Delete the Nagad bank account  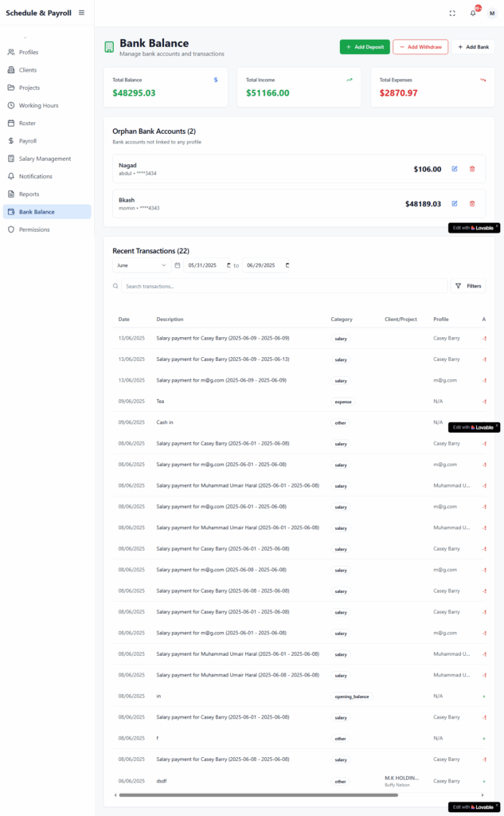(472, 169)
